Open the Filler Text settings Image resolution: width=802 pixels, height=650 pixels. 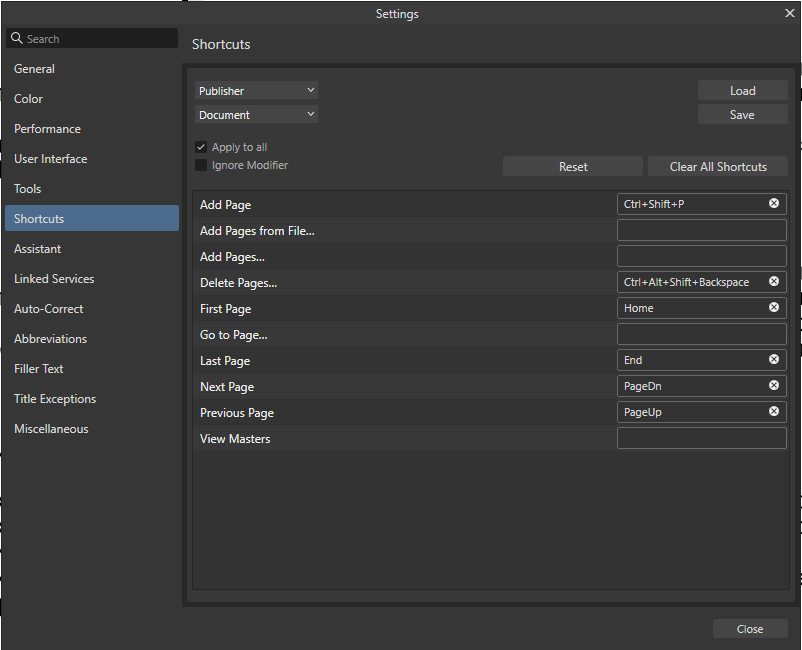click(36, 368)
